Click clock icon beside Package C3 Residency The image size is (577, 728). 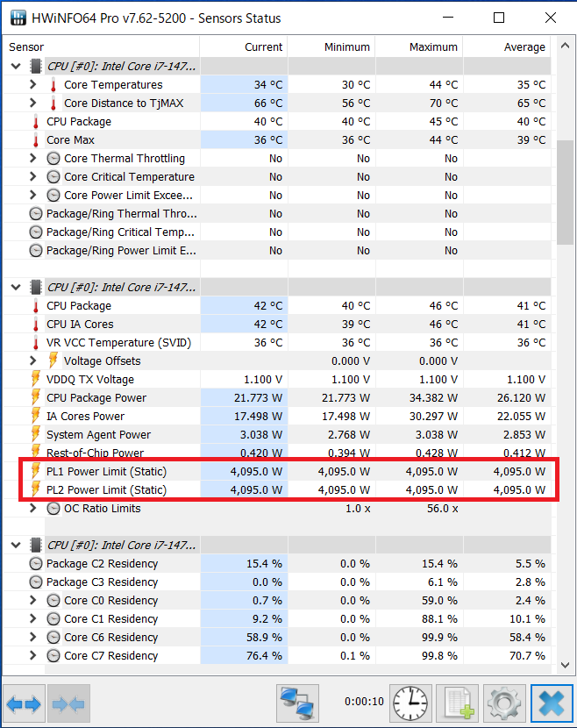[x=36, y=582]
